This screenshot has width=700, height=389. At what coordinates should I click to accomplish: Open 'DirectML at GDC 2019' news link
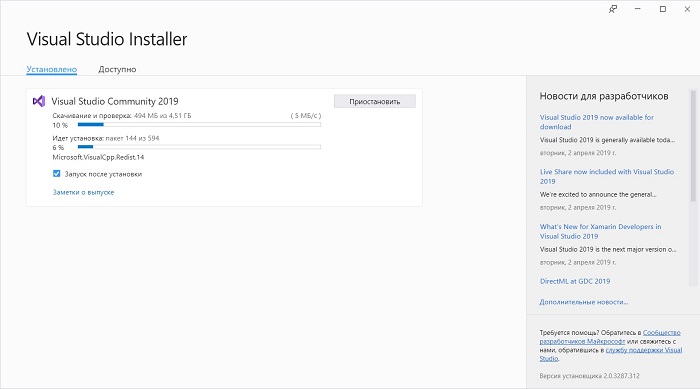pos(575,281)
